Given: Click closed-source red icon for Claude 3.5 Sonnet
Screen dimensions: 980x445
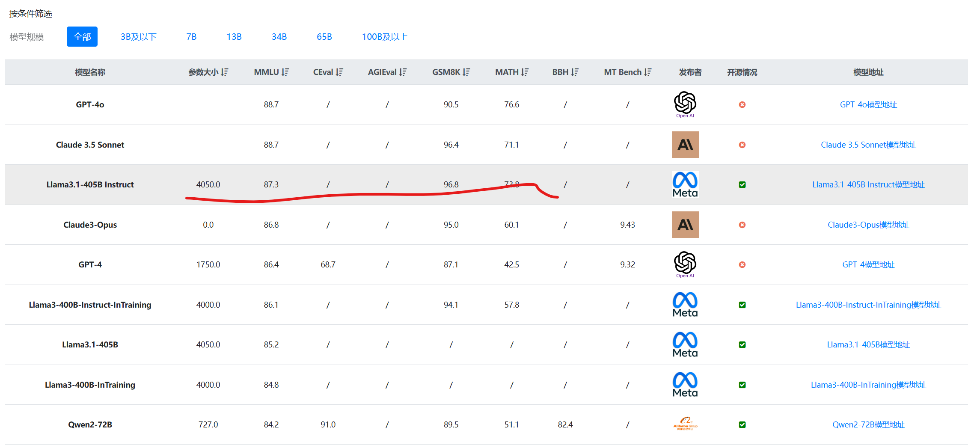Looking at the screenshot, I should 742,145.
